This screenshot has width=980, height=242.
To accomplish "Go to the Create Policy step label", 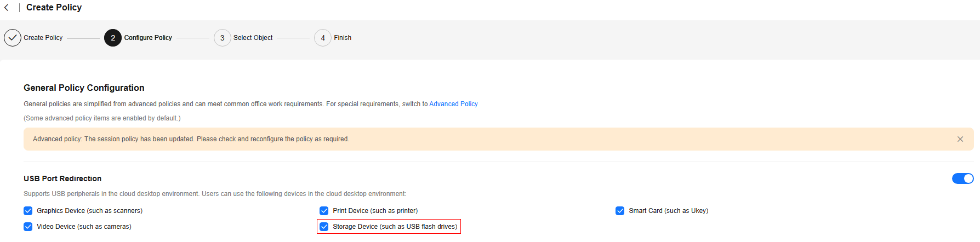I will point(43,38).
